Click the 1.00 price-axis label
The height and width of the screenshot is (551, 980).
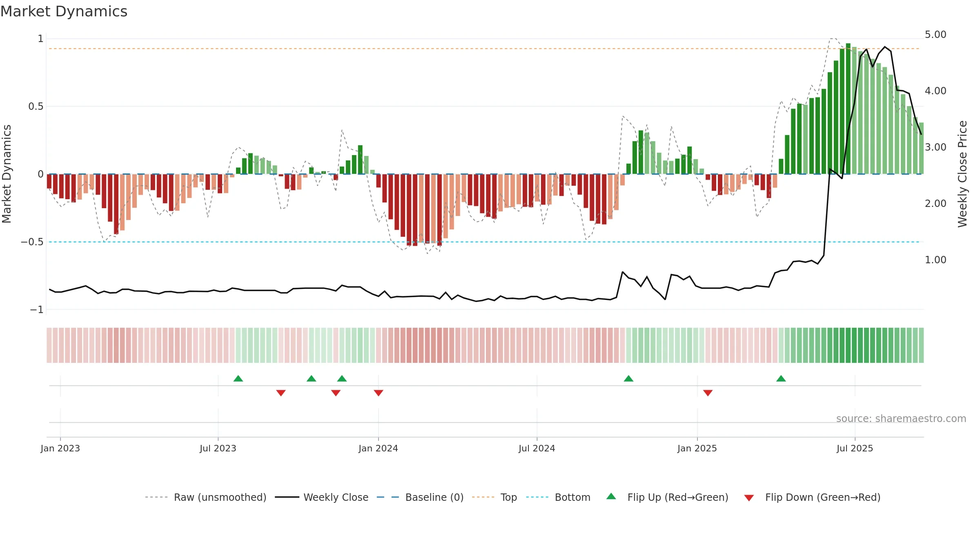[x=935, y=260]
